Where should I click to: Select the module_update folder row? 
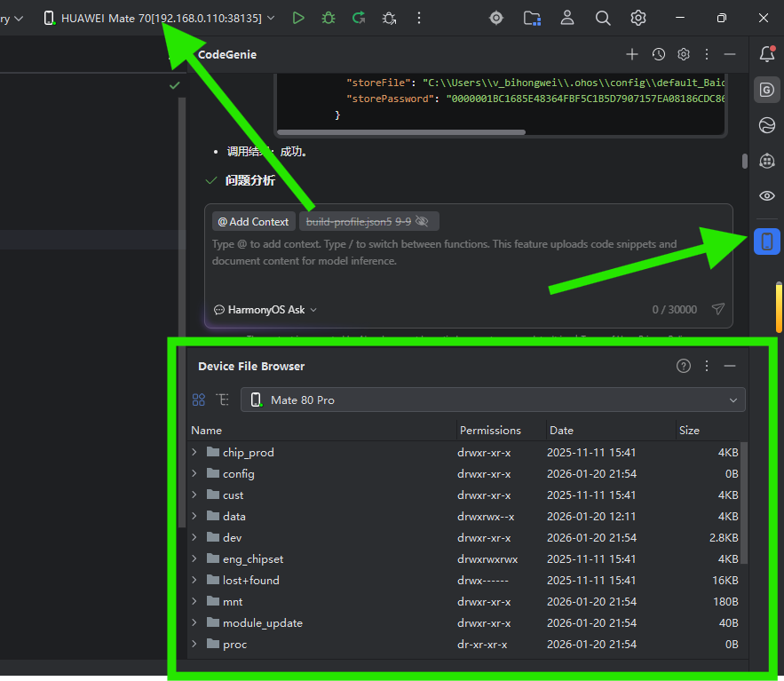click(465, 623)
